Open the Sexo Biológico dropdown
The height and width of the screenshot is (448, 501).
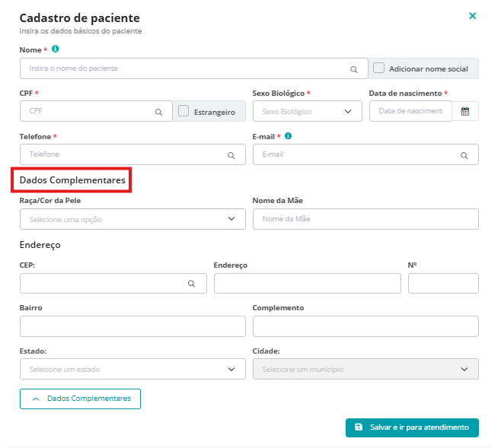(x=307, y=112)
